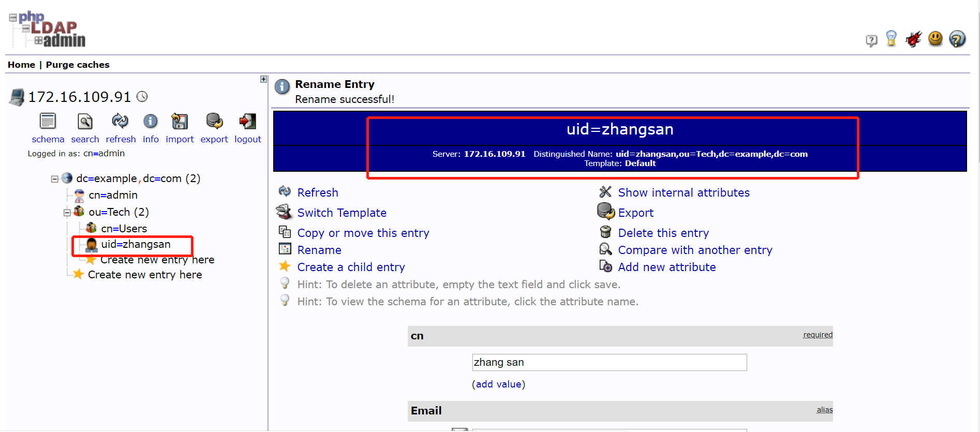Viewport: 980px width, 432px height.
Task: Expand the tree panel with plus button
Action: click(x=263, y=79)
